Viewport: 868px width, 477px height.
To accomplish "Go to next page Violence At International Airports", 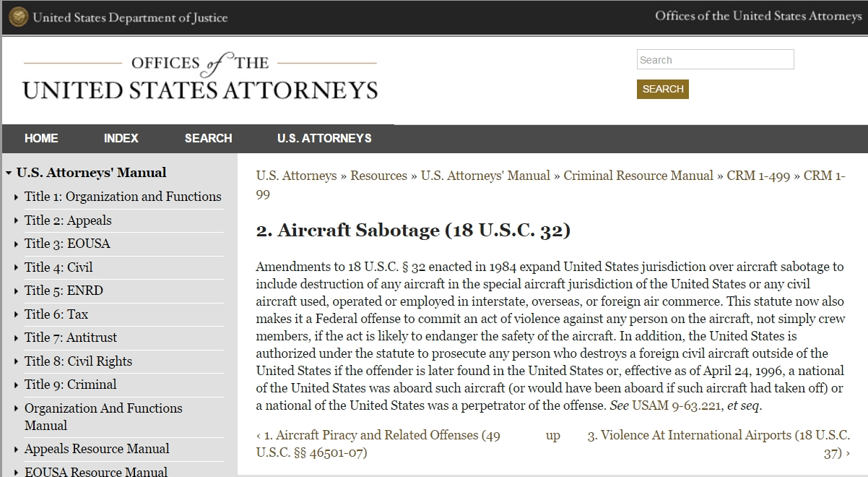I will coord(719,444).
